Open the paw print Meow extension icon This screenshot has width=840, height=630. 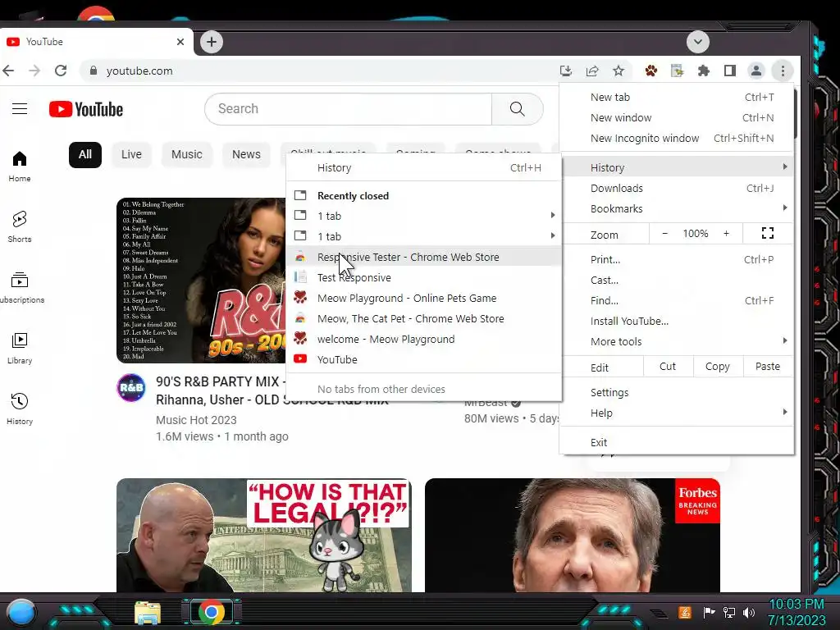coord(651,71)
